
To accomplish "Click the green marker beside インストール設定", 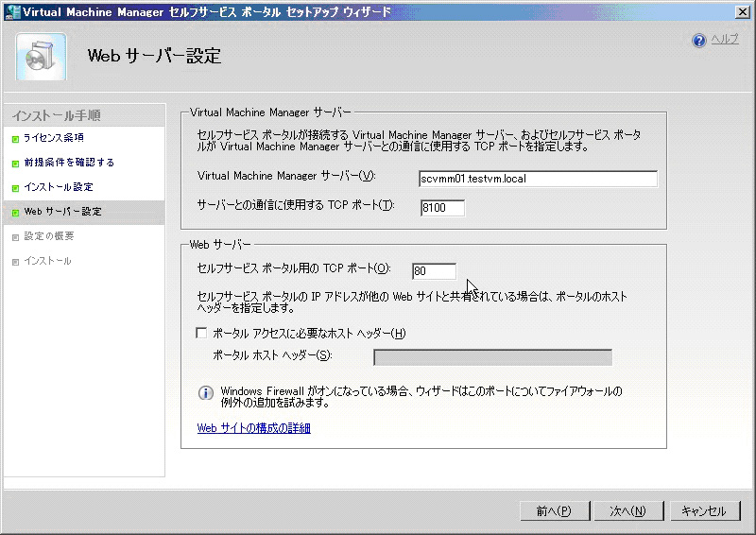I will (x=15, y=188).
